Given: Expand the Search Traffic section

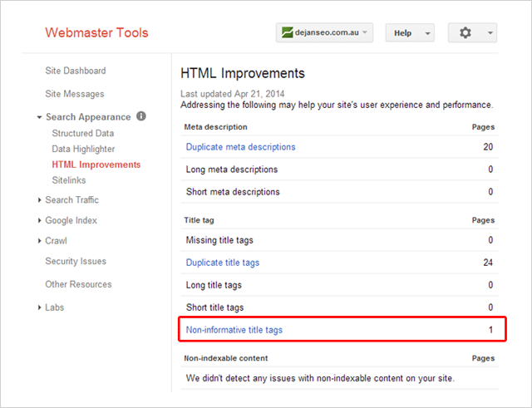Looking at the screenshot, I should click(71, 199).
